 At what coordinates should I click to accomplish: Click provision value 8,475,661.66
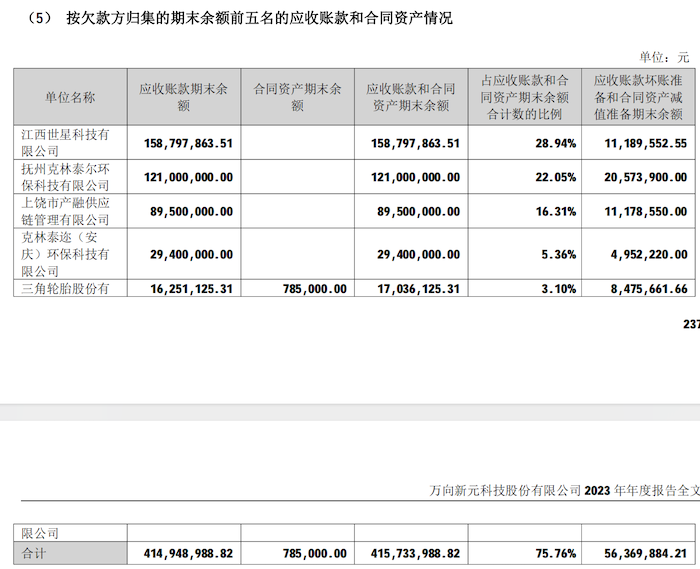(649, 289)
